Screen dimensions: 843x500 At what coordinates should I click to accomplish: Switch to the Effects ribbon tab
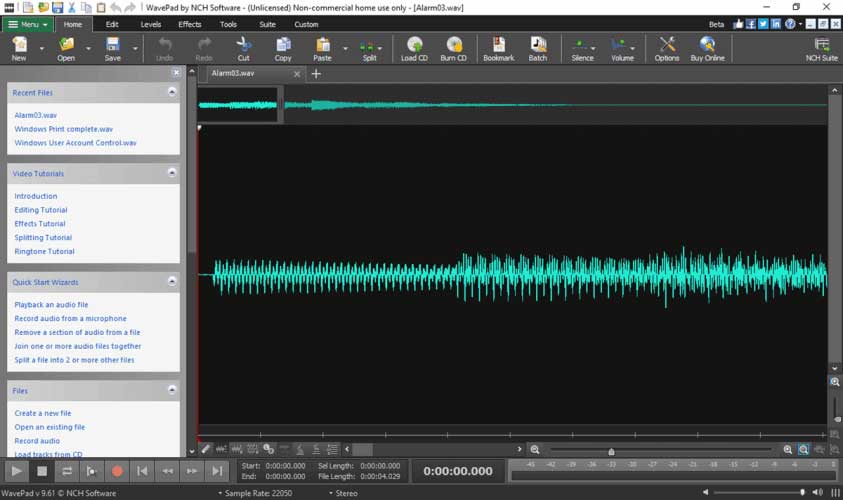(189, 24)
